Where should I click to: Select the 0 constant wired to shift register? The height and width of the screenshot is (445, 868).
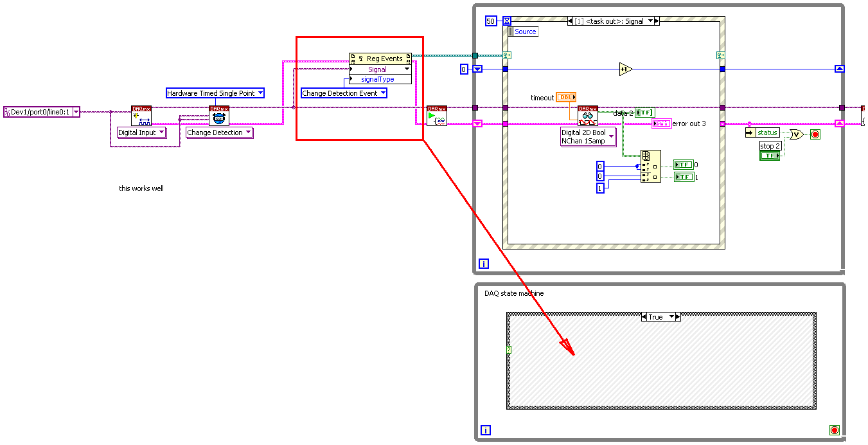[464, 69]
